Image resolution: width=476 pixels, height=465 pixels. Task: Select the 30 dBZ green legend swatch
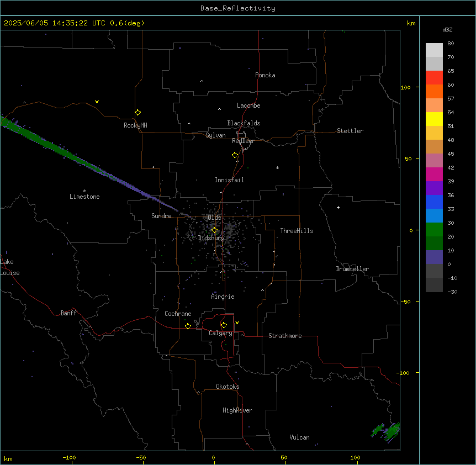click(434, 230)
